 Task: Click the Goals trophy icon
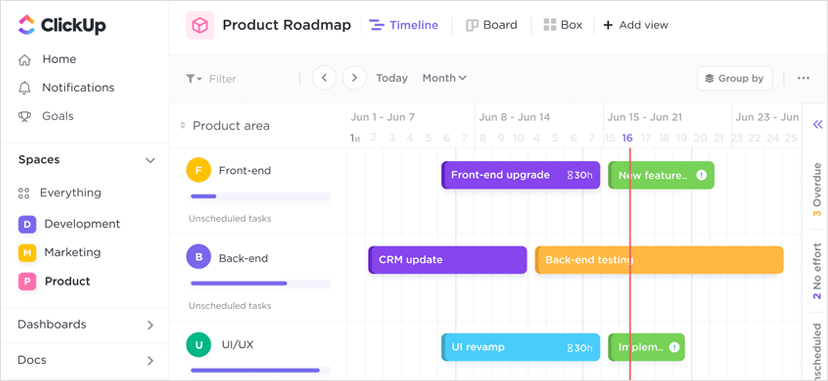point(24,116)
